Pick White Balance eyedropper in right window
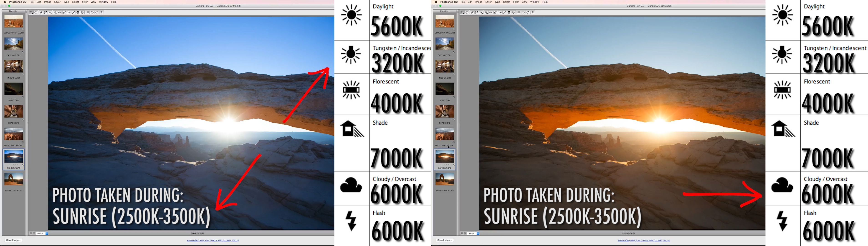This screenshot has width=868, height=246. [x=472, y=13]
